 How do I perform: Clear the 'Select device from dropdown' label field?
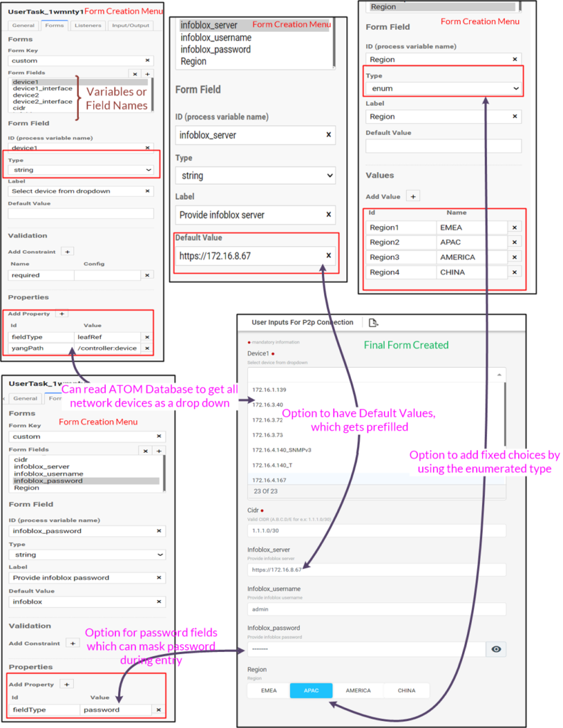click(x=148, y=191)
